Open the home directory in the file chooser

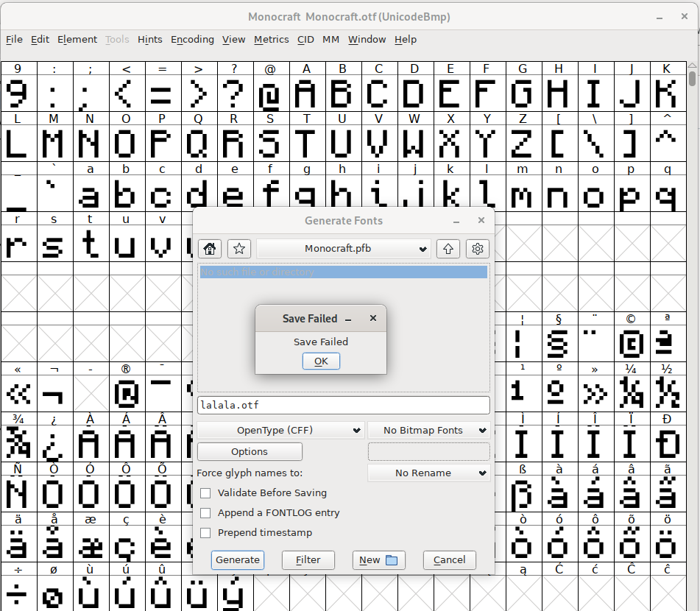[x=210, y=249]
